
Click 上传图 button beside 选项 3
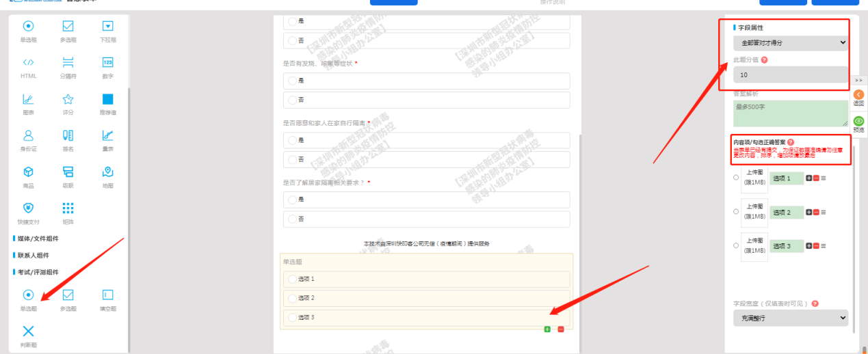coord(754,245)
